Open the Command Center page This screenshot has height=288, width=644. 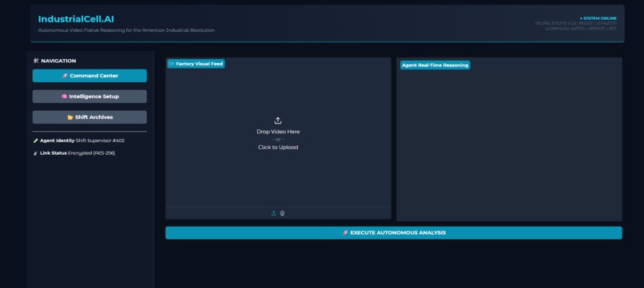click(x=89, y=76)
